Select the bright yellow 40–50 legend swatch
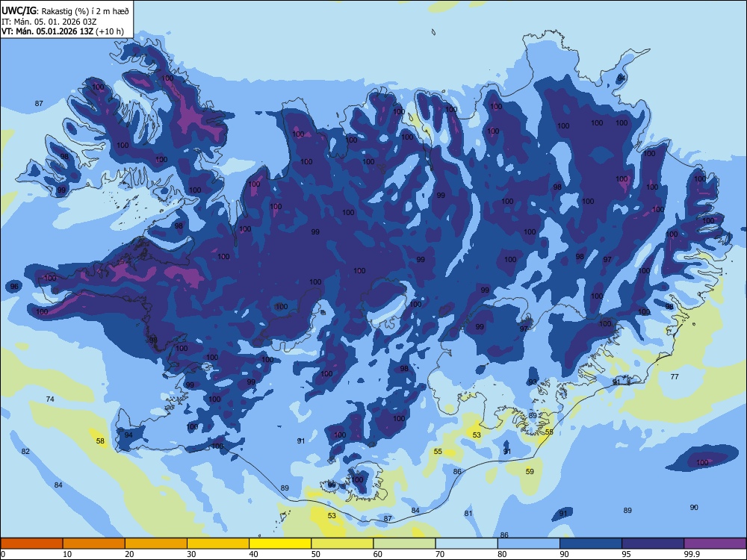This screenshot has height=560, width=747. (280, 544)
